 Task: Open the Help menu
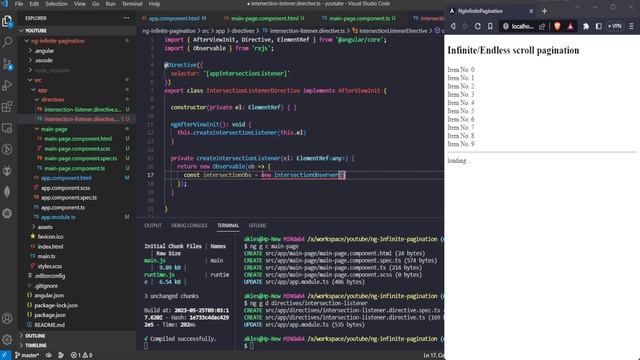click(154, 4)
